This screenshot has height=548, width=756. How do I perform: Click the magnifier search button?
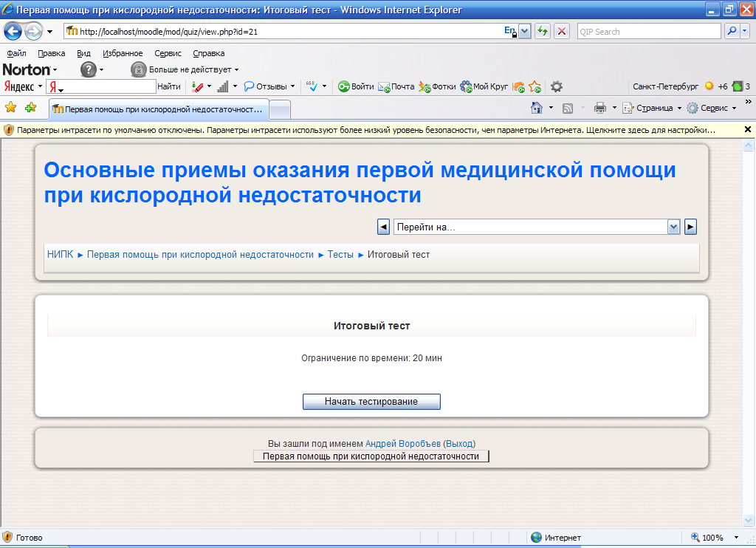[x=732, y=31]
